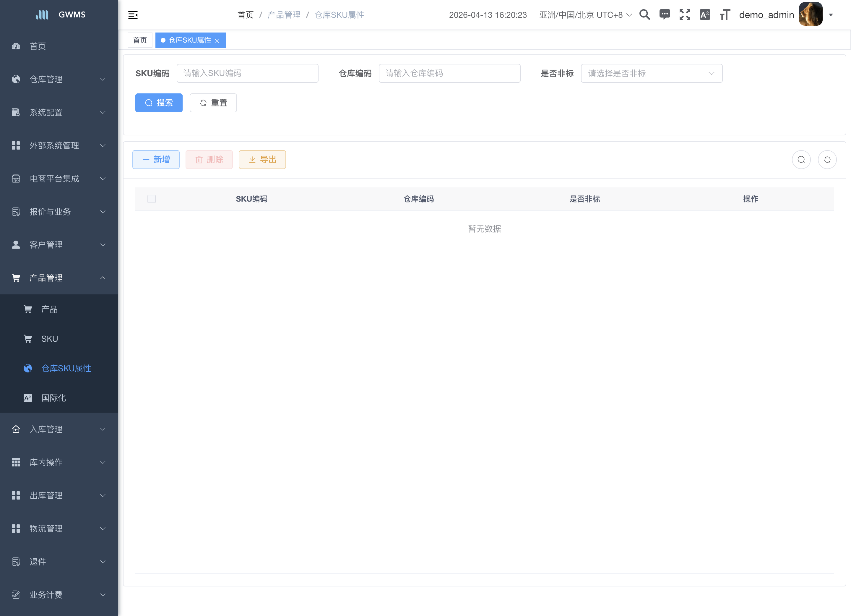Click 首页 in the breadcrumb
This screenshot has width=851, height=616.
[x=245, y=15]
